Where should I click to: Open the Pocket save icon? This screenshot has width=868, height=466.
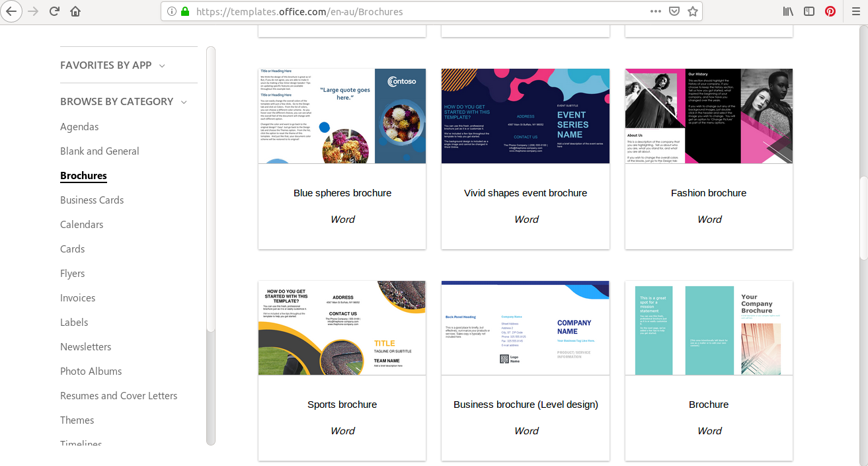(674, 11)
